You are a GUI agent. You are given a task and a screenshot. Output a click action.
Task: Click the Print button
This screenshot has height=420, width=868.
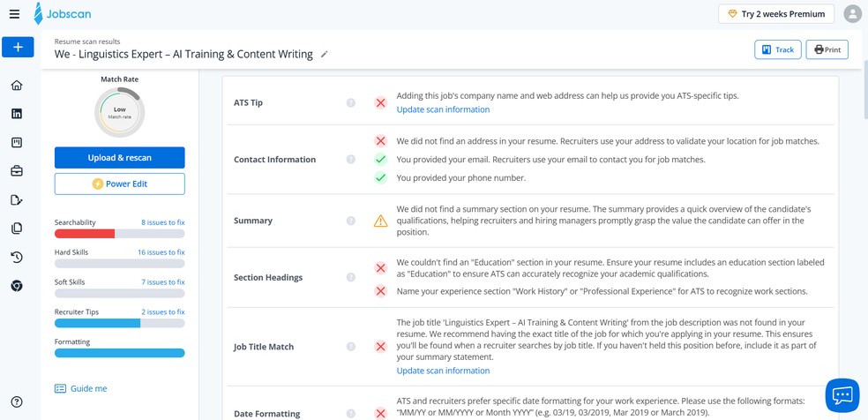click(827, 49)
